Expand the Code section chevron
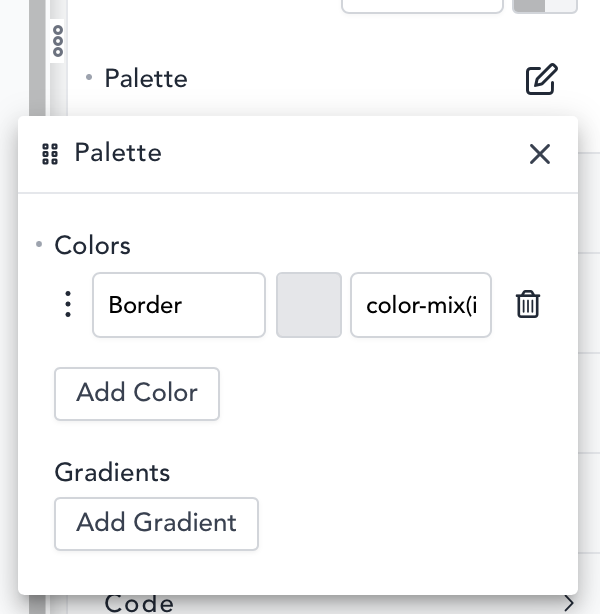The height and width of the screenshot is (614, 600). [x=569, y=603]
